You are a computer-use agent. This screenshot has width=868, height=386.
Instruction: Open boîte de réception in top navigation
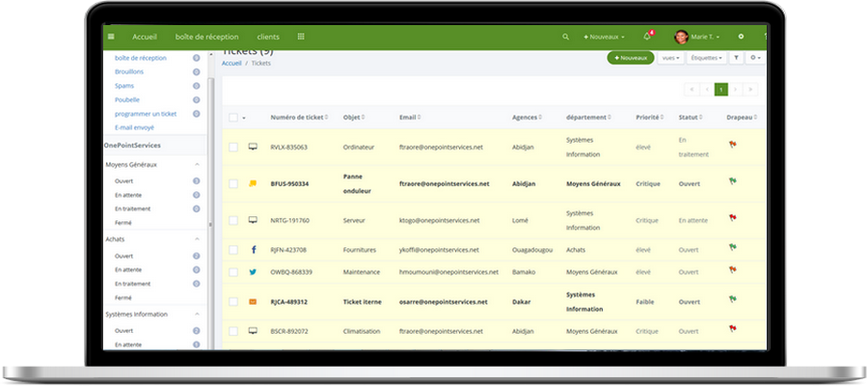click(207, 37)
